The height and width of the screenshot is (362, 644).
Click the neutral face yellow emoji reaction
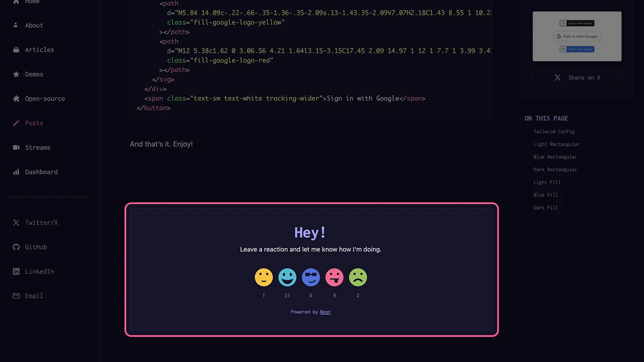(x=264, y=277)
